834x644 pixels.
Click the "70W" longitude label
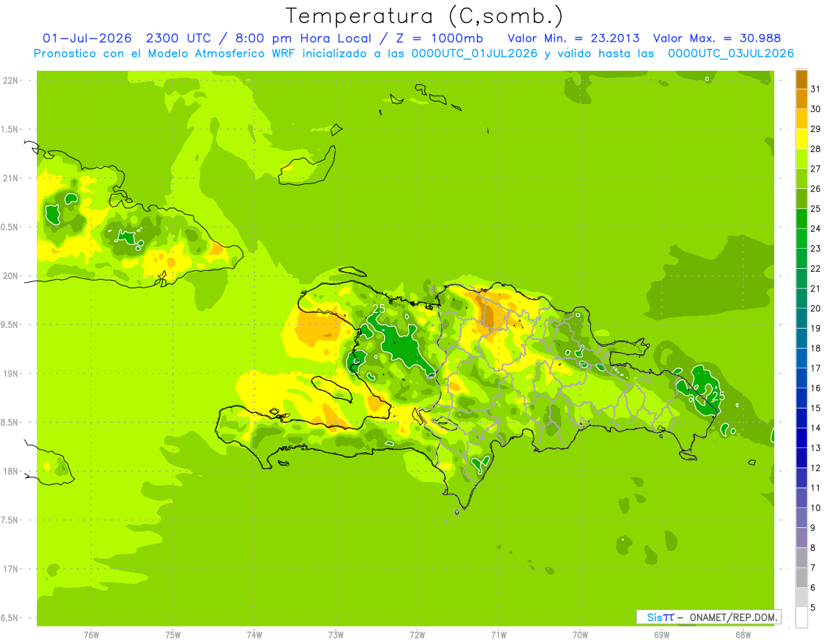pos(580,634)
